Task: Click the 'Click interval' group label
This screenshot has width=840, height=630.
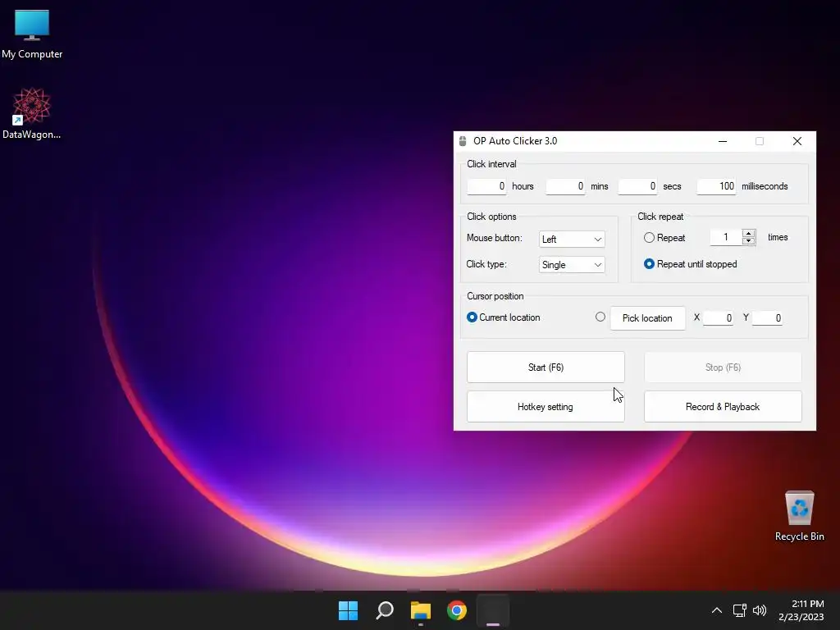Action: (491, 164)
